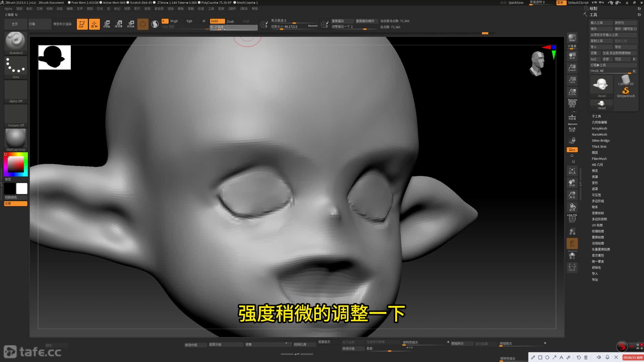Open the MatCap Gray material selector
The width and height of the screenshot is (644, 362).
coord(16,140)
